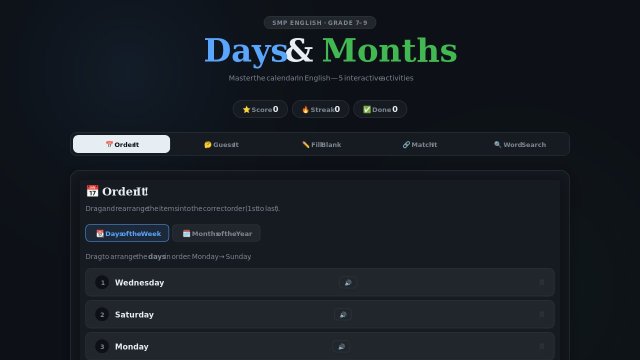640x360 pixels.
Task: Click the SMP English Grade 7-9 badge
Action: point(320,22)
